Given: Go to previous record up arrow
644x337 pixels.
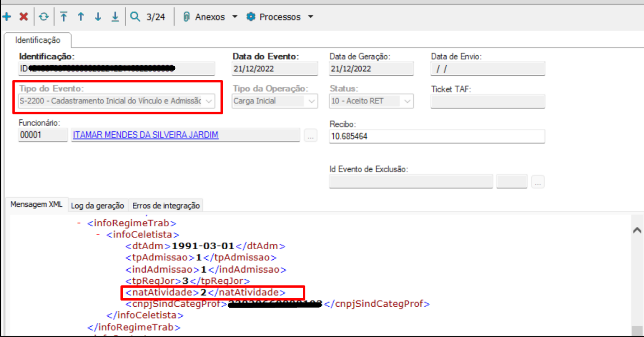Looking at the screenshot, I should point(81,17).
